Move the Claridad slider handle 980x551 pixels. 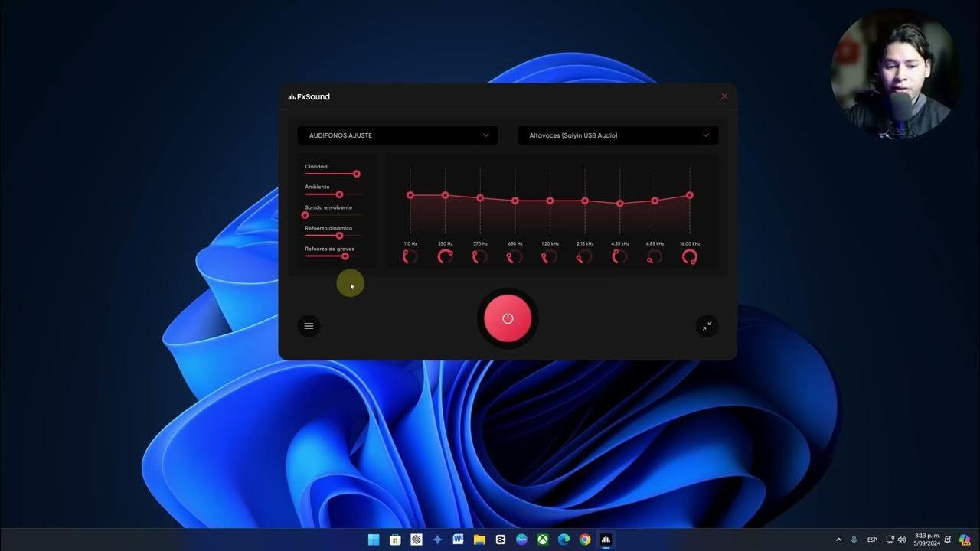coord(356,174)
